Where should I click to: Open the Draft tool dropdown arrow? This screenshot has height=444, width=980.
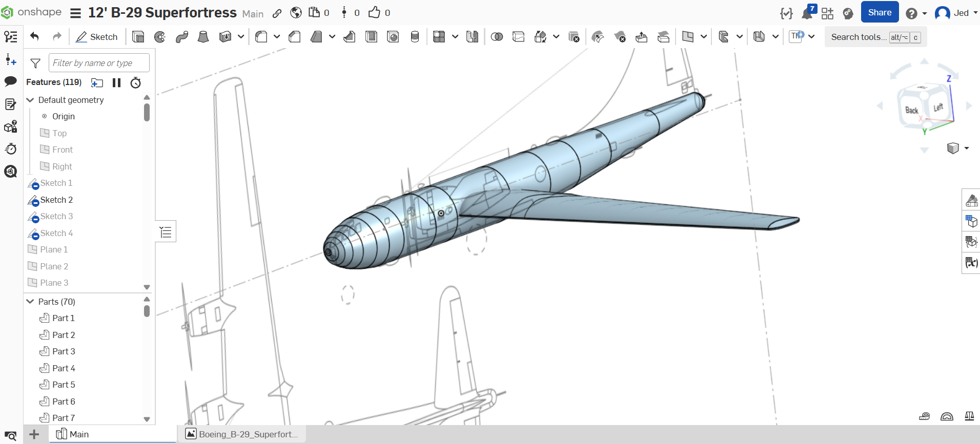pos(332,36)
